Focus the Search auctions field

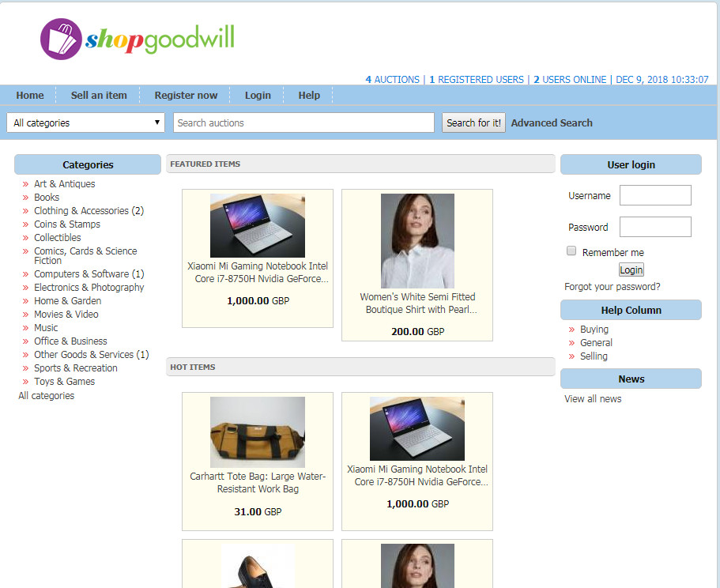pyautogui.click(x=303, y=122)
